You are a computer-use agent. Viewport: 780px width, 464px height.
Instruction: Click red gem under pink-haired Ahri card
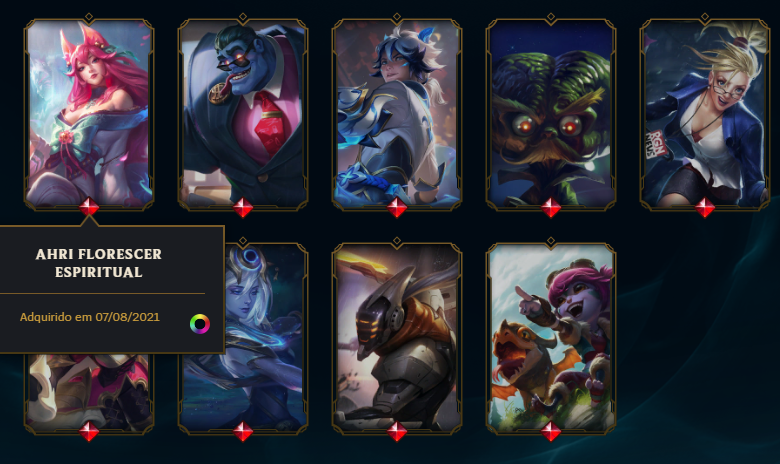89,207
